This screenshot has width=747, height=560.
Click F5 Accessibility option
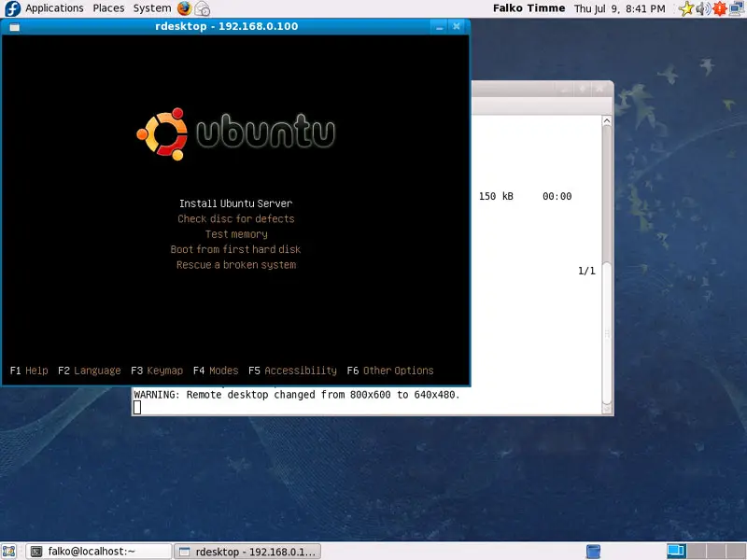(292, 371)
